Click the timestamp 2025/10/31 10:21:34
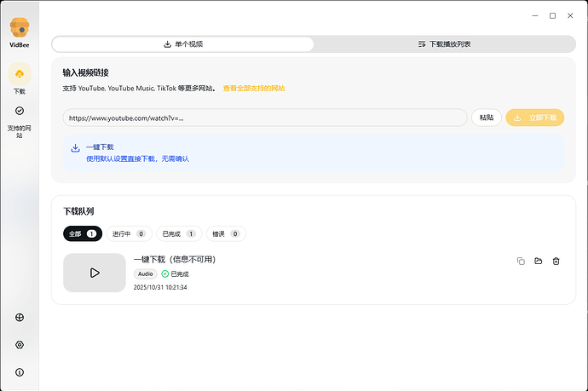Image resolution: width=588 pixels, height=391 pixels. pos(160,287)
